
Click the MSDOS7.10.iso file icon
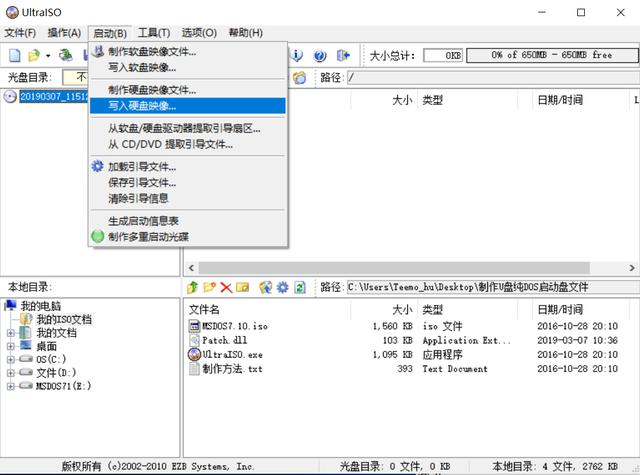pos(195,326)
